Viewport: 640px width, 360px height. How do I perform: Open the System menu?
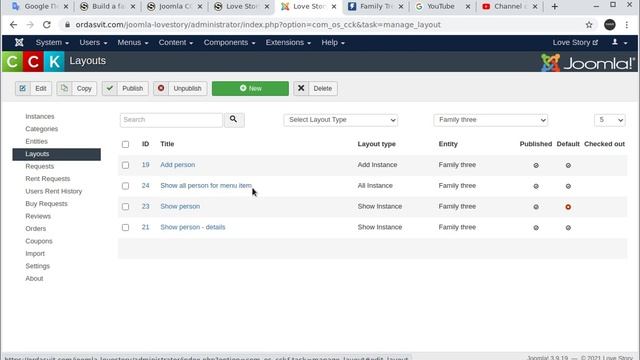(x=52, y=42)
